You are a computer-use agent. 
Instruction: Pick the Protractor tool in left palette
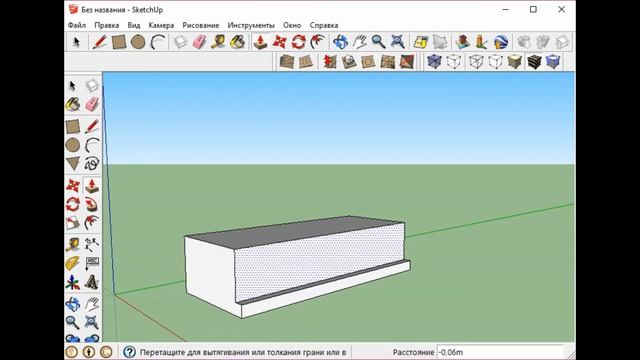(73, 263)
